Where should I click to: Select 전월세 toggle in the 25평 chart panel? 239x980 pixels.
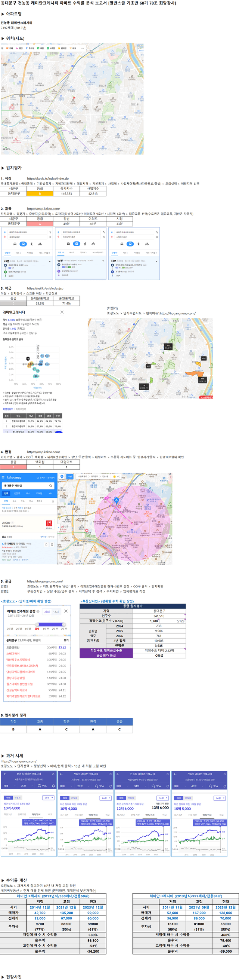coord(18,798)
